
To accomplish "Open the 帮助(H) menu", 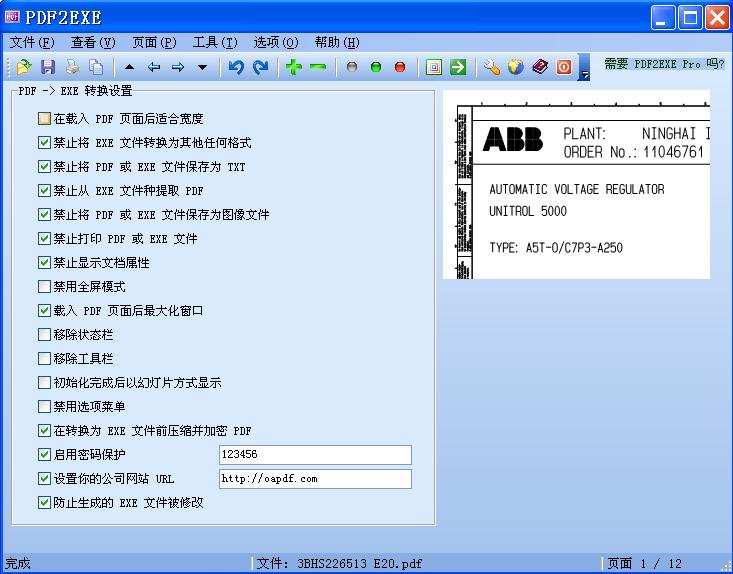I will coord(337,43).
